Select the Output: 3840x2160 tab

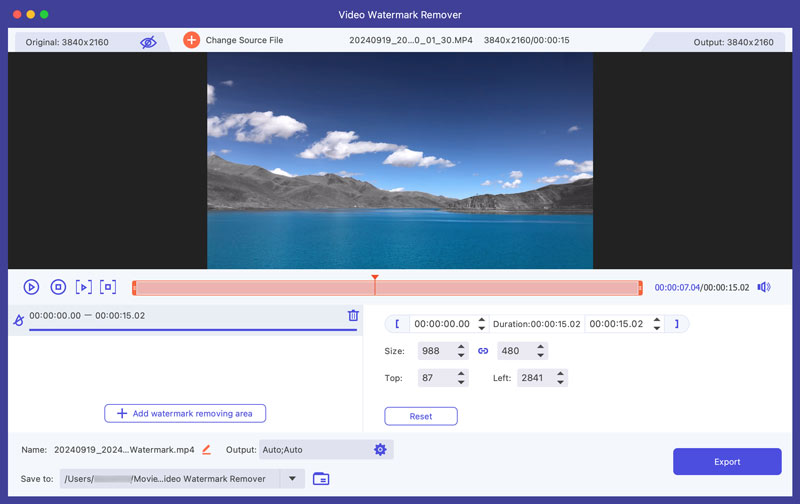(x=732, y=42)
